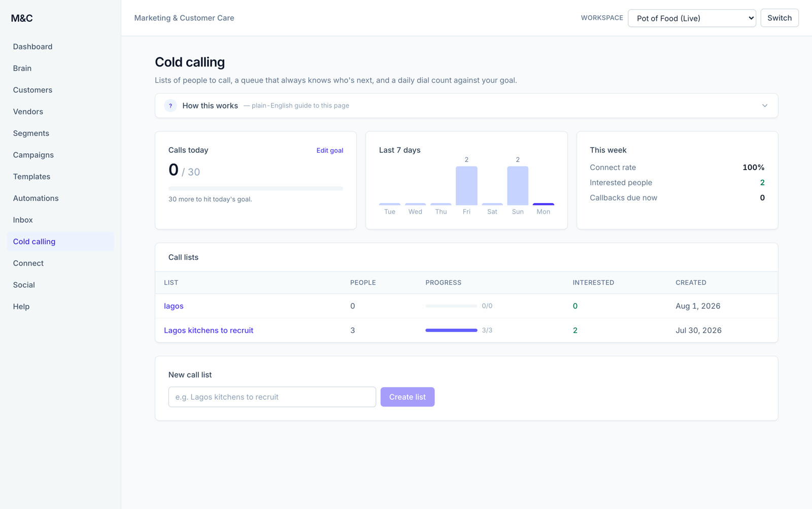Click the Callbacks due now value 0
This screenshot has height=509, width=812.
[x=762, y=198]
